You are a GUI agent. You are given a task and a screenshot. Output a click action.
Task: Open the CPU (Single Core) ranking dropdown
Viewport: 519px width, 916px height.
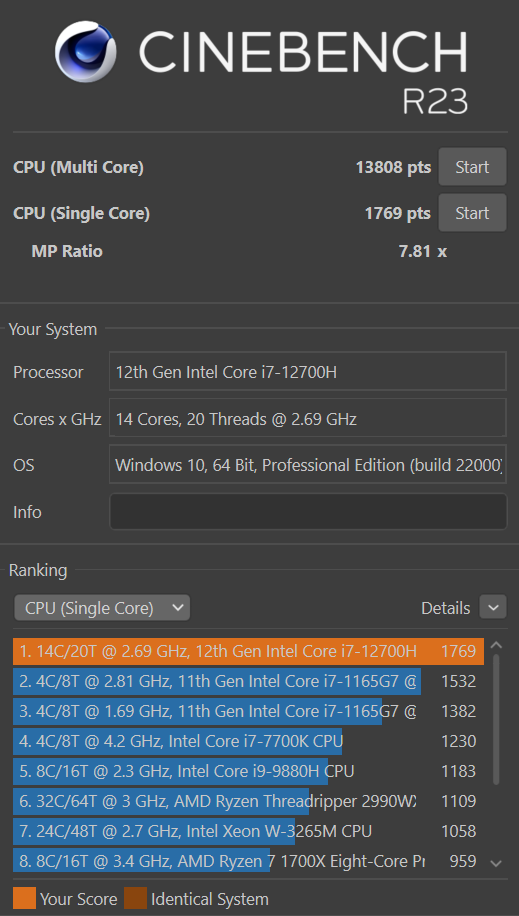(102, 608)
